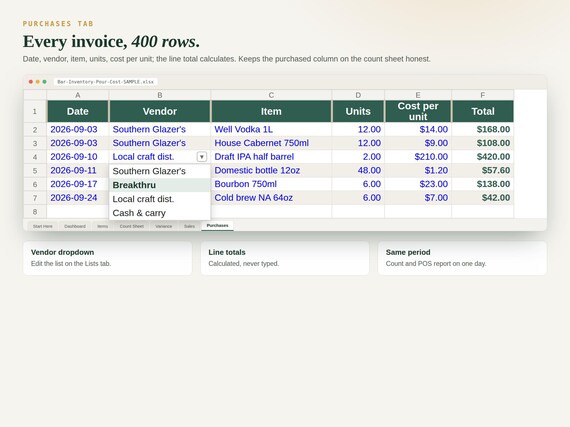The height and width of the screenshot is (427, 570).
Task: Click the $108.00 total cell
Action: click(x=483, y=143)
